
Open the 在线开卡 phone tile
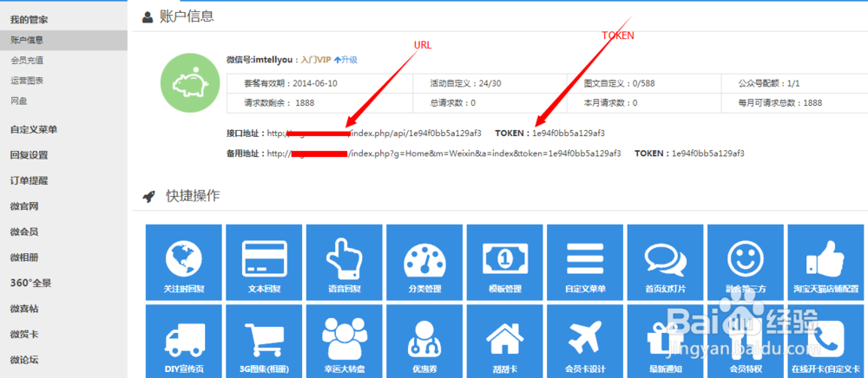point(826,341)
